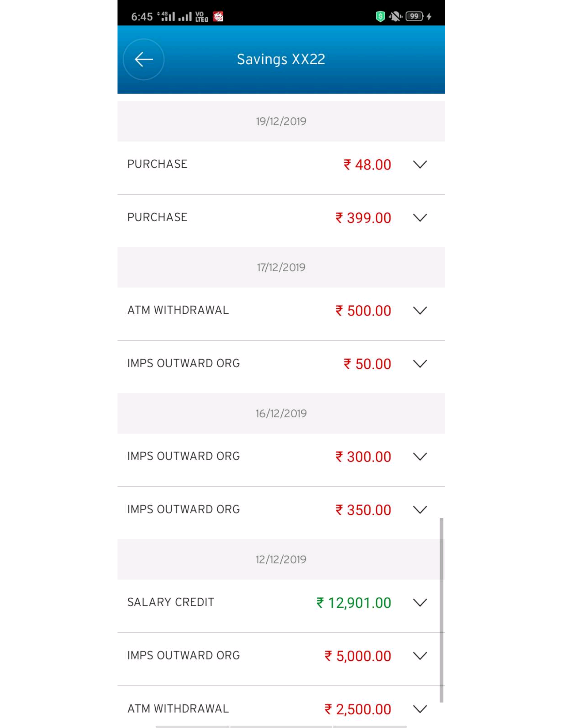Expand the ₹ 2,500.00 ATM WITHDRAWAL chevron
Image resolution: width=563 pixels, height=728 pixels.
(420, 709)
